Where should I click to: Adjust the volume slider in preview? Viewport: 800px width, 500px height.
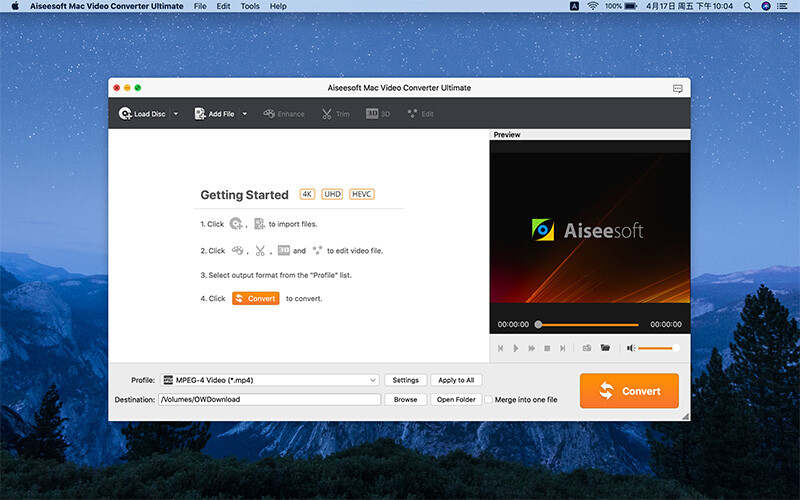tap(658, 348)
